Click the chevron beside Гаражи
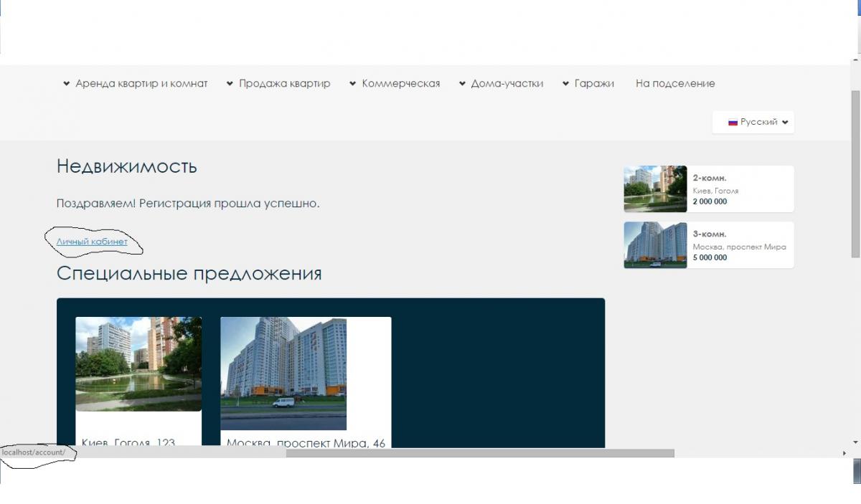 (x=566, y=84)
